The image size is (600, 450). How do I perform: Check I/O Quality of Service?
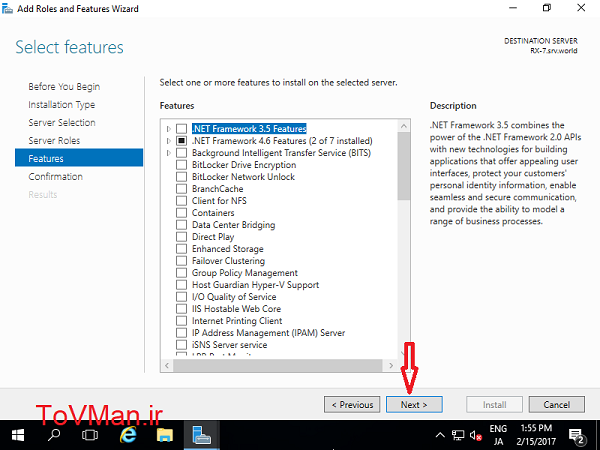pos(181,297)
